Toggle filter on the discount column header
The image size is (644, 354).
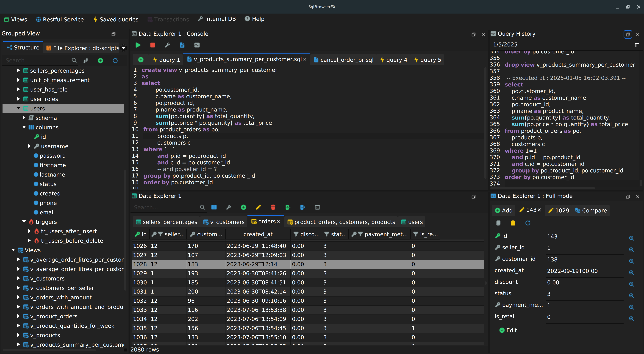point(296,234)
